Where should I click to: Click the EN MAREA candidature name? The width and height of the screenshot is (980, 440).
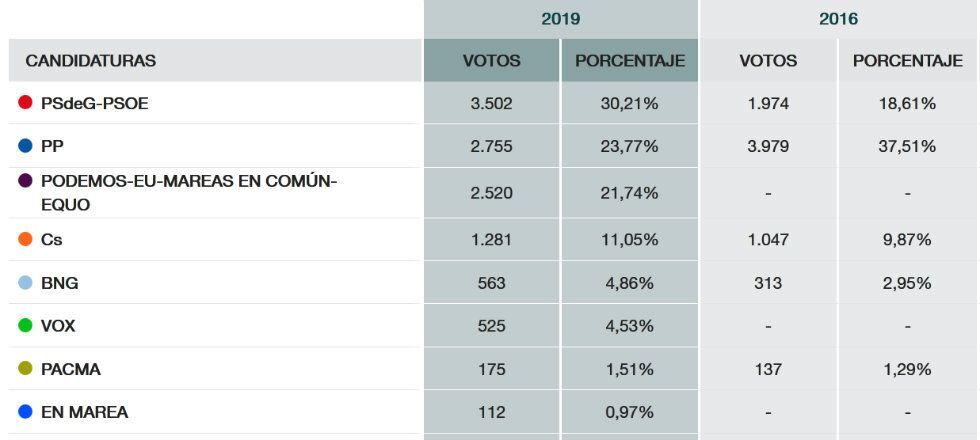point(85,412)
